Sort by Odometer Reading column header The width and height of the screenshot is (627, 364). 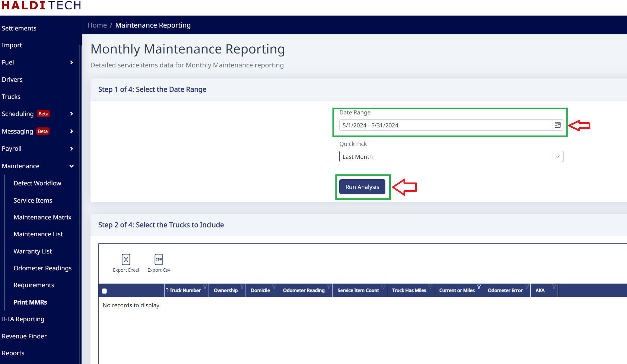click(304, 290)
